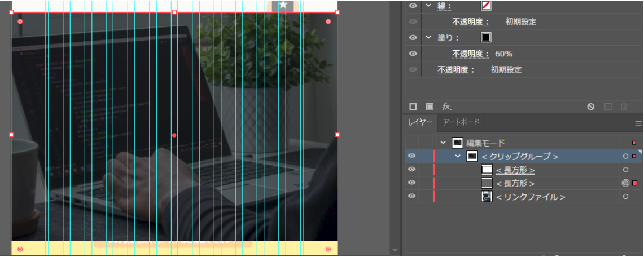Hide the リンクファイル layer
The width and height of the screenshot is (644, 257).
pyautogui.click(x=411, y=197)
